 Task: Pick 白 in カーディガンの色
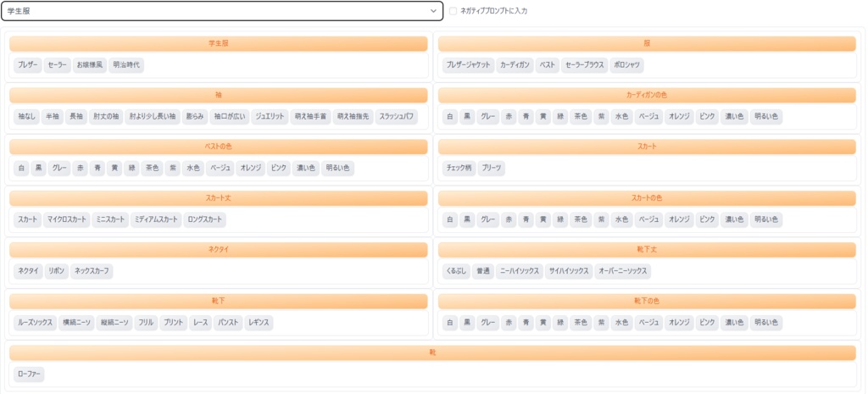pyautogui.click(x=450, y=117)
